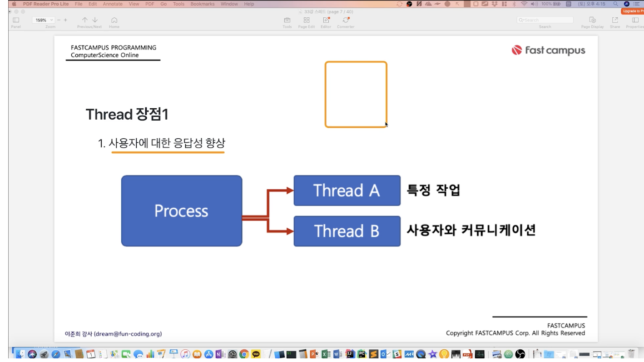Screen dimensions: 644x362
Task: Click the Process box on slide
Action: [182, 211]
